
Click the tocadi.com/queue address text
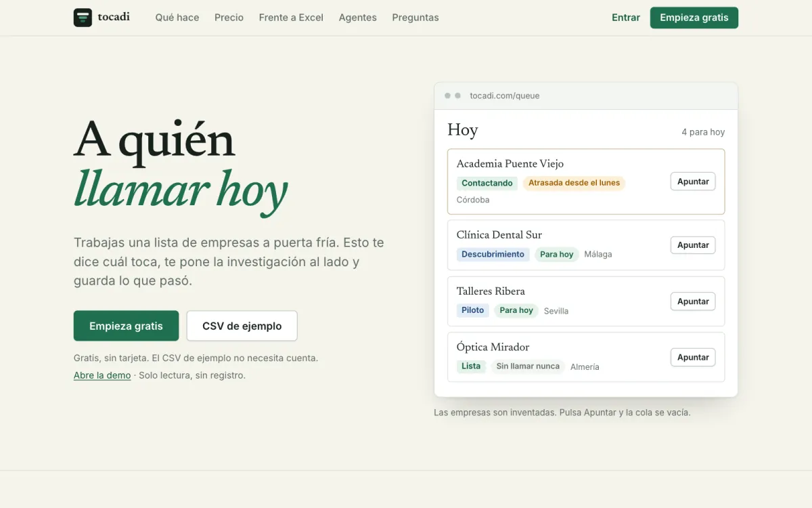coord(505,96)
